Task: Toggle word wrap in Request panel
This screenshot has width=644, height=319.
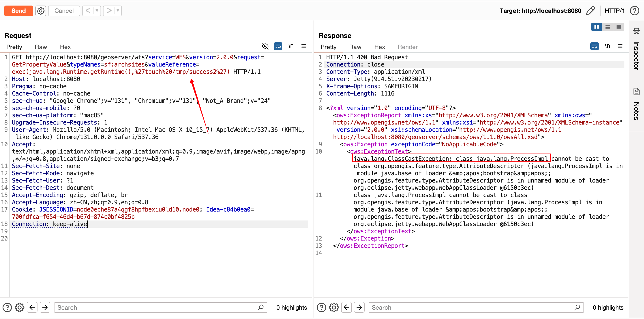Action: (278, 46)
